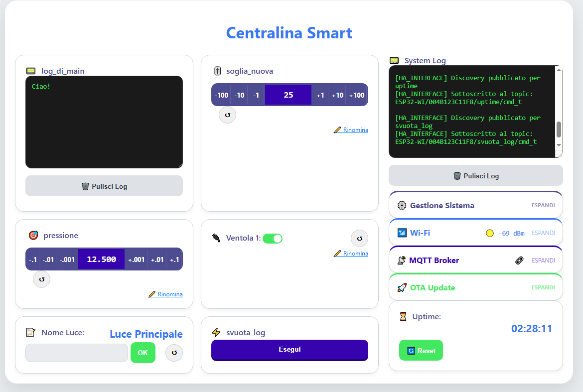Screen dimensions: 583x392
Task: Click the plug icon beside Ventola 1
Action: [x=216, y=238]
